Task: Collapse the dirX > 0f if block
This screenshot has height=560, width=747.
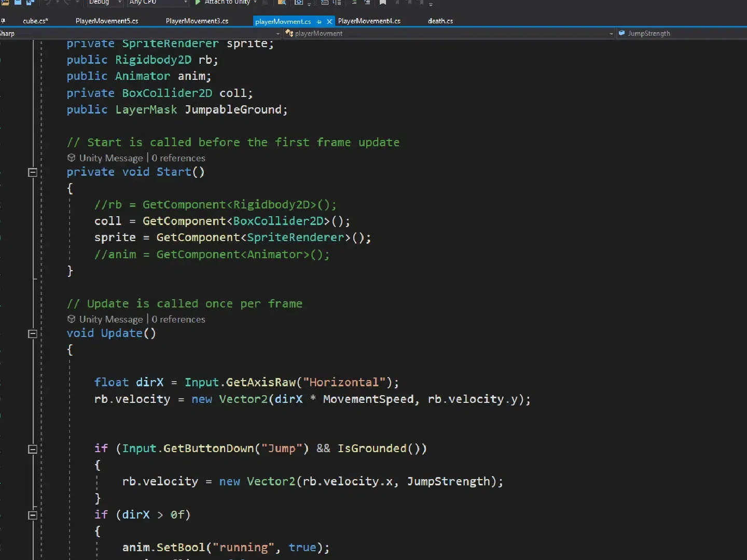Action: click(x=32, y=515)
